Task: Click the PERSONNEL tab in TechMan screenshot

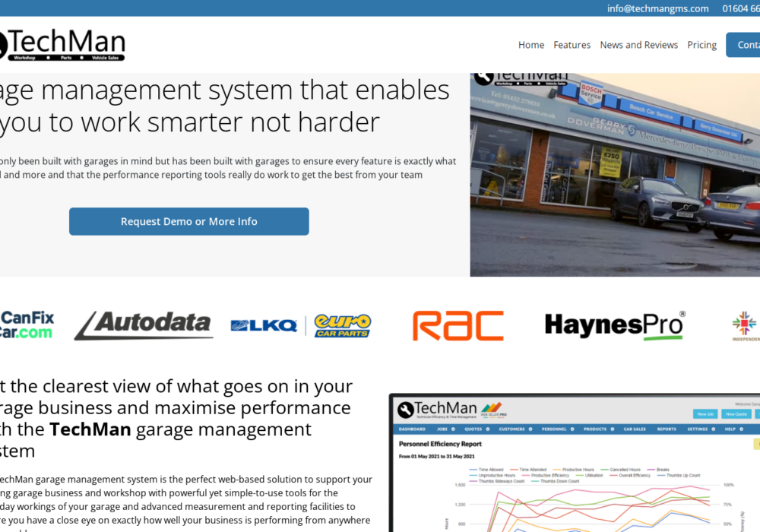Action: (557, 429)
